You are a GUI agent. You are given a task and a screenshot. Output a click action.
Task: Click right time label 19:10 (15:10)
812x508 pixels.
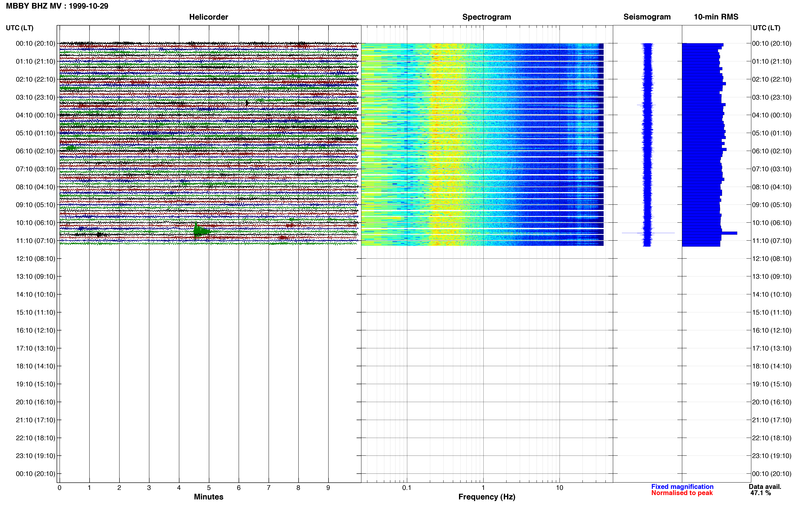772,384
